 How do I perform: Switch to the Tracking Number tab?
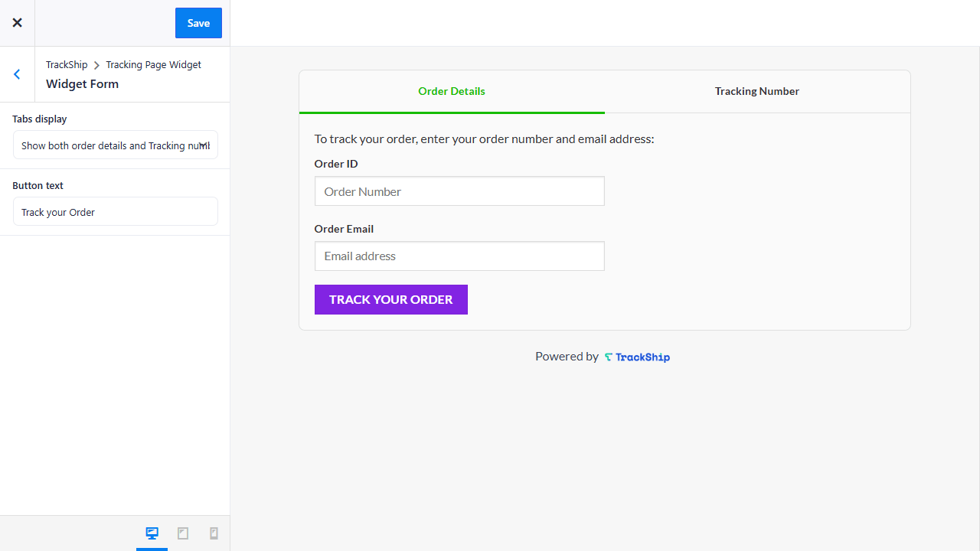pos(757,92)
